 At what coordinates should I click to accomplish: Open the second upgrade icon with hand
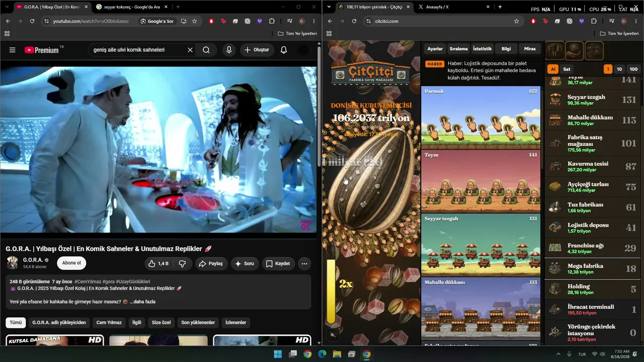click(575, 50)
